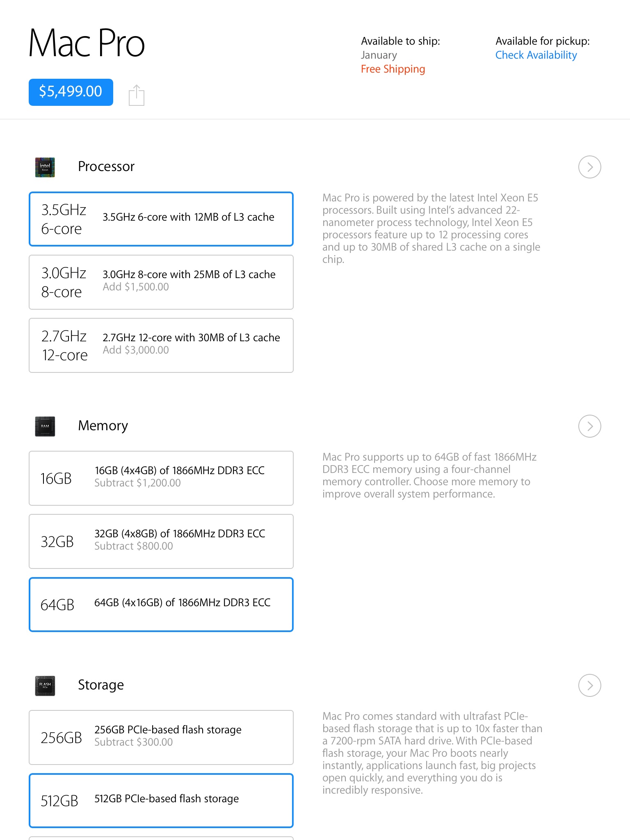Open the Check Availability link
This screenshot has width=630, height=840.
536,55
